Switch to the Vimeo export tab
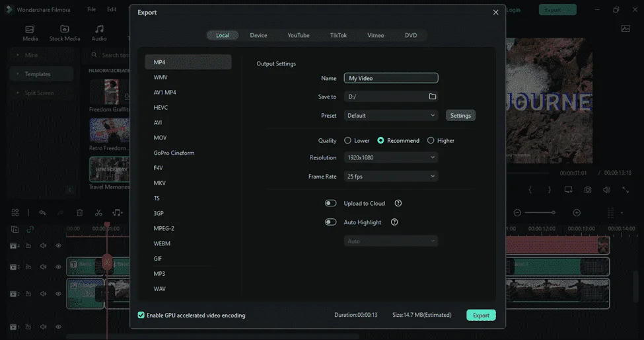 click(375, 35)
